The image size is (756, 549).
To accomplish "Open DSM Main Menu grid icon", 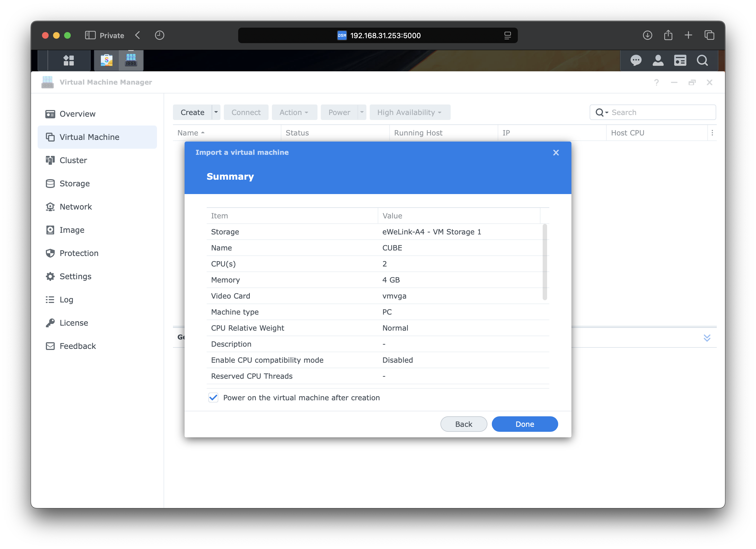I will point(69,60).
